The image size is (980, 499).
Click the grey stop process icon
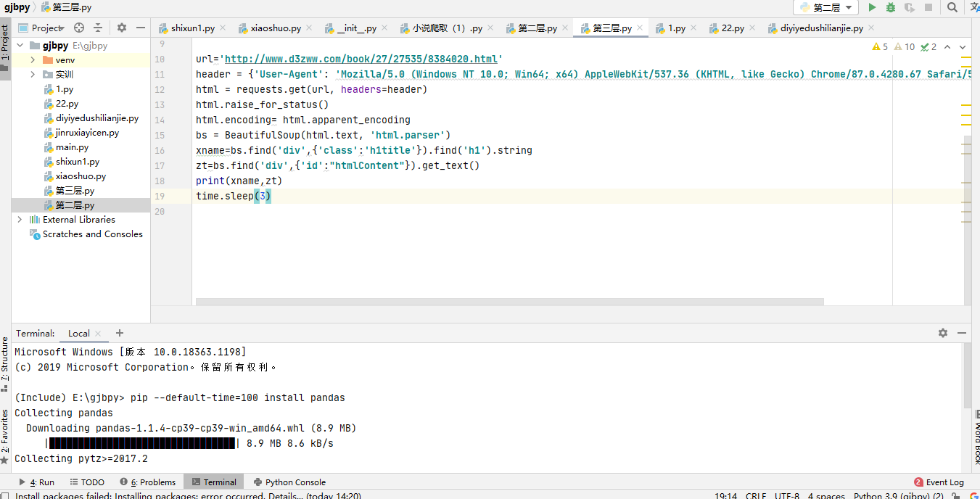[928, 7]
